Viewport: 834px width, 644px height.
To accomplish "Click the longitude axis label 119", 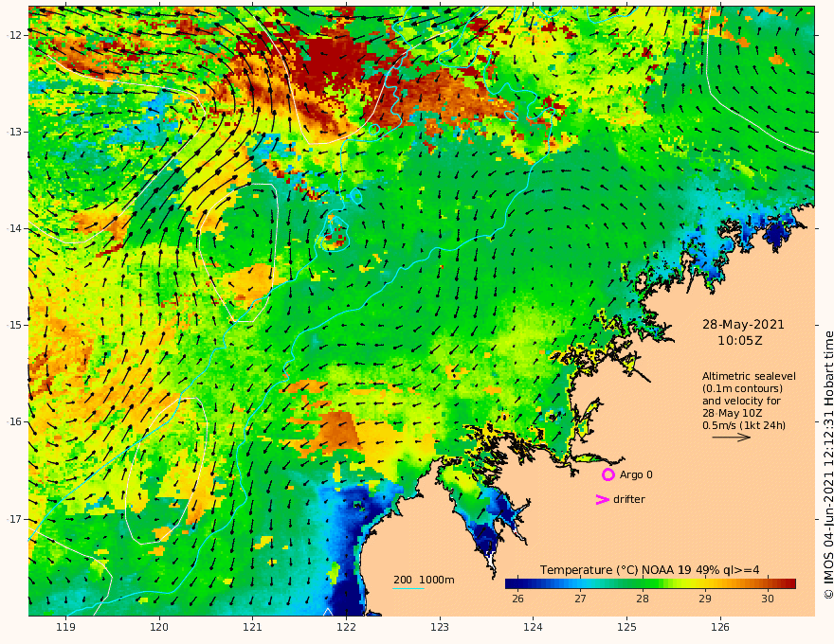I will tap(65, 628).
